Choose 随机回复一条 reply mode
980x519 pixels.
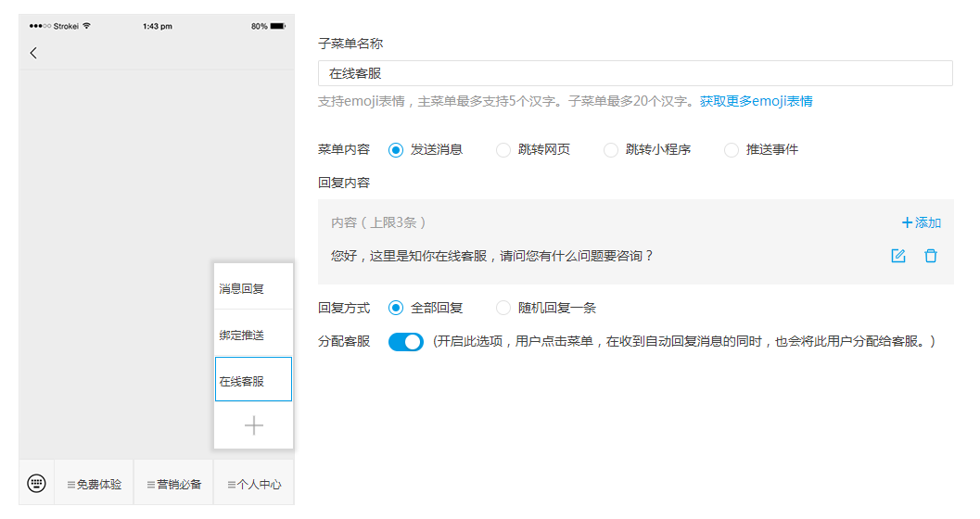tap(503, 308)
